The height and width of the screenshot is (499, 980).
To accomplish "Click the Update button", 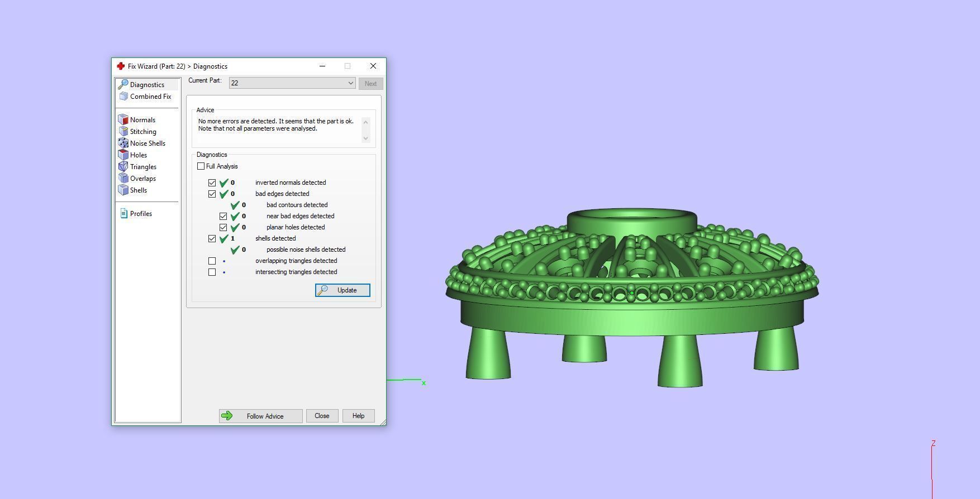I will [x=342, y=290].
